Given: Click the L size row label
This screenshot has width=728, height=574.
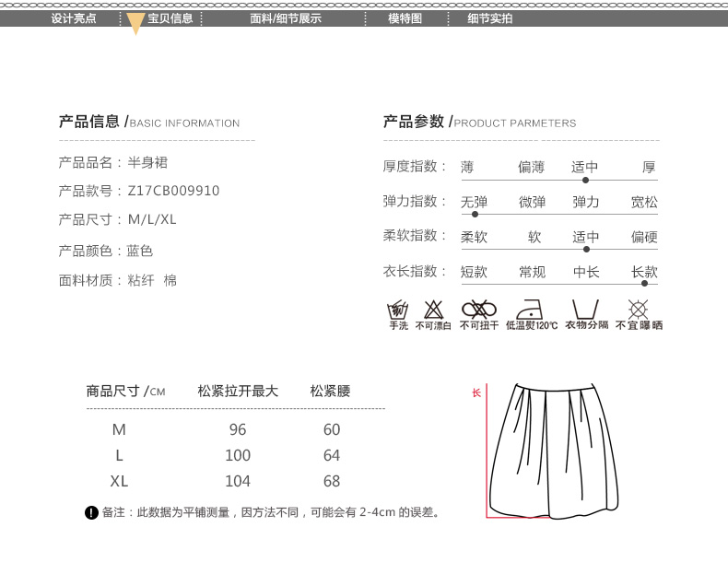Looking at the screenshot, I should pyautogui.click(x=119, y=456).
